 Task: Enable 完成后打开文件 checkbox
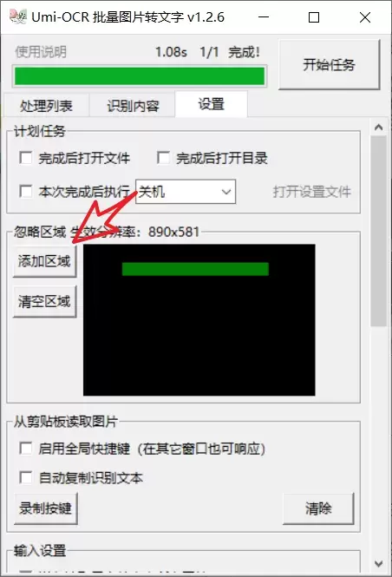26,158
